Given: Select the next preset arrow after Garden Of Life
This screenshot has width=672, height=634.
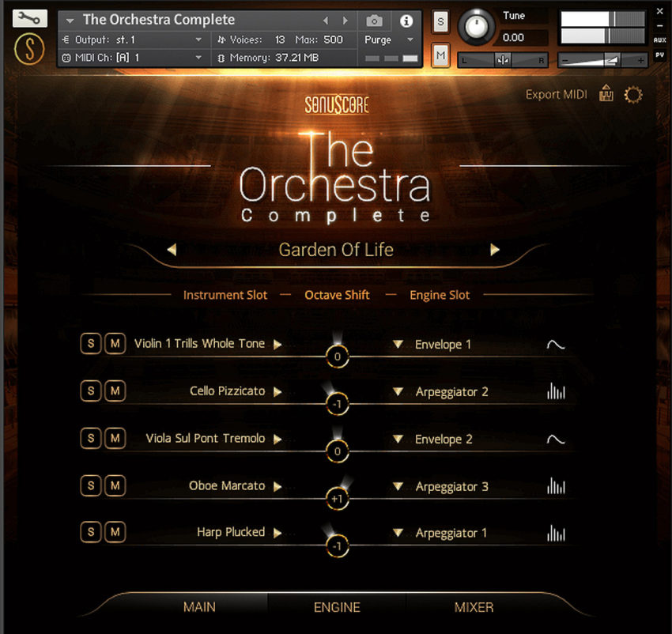Looking at the screenshot, I should pos(495,250).
